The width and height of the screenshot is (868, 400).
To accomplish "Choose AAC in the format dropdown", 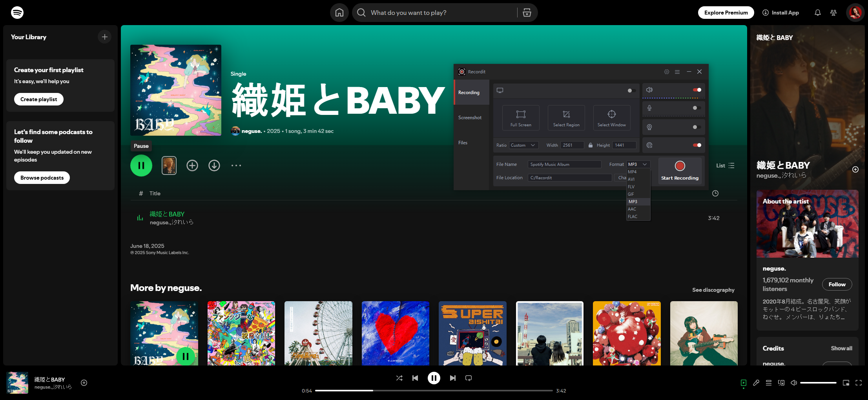I will coord(632,209).
